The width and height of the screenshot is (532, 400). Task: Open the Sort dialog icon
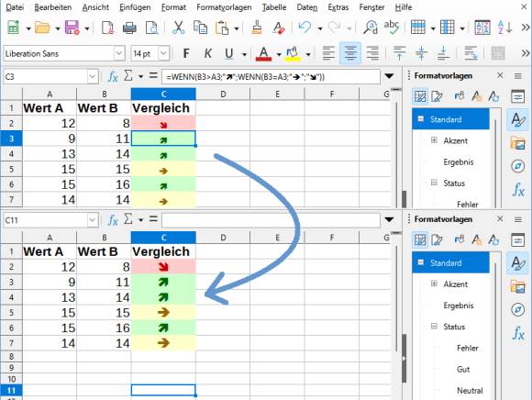pyautogui.click(x=482, y=28)
